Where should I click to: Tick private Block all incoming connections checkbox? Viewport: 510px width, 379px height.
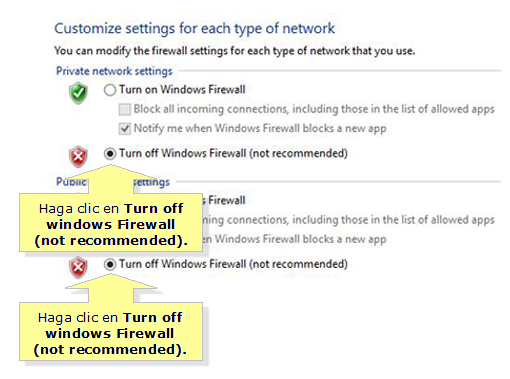click(x=125, y=109)
